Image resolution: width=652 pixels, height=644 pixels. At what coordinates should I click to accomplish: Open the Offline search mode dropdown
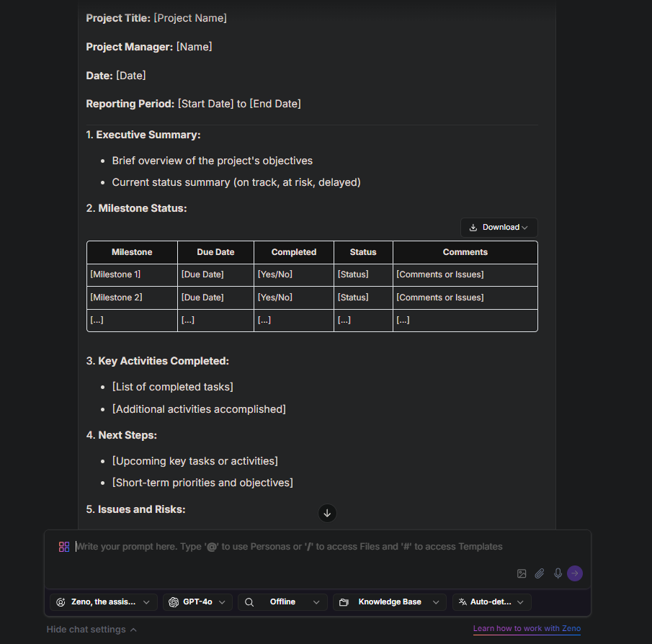(x=282, y=602)
